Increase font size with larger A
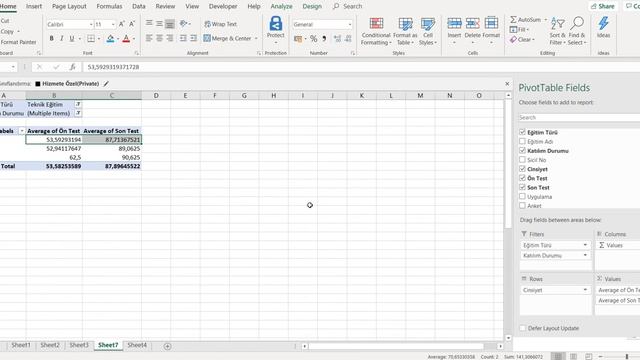640x360 pixels. coord(122,24)
